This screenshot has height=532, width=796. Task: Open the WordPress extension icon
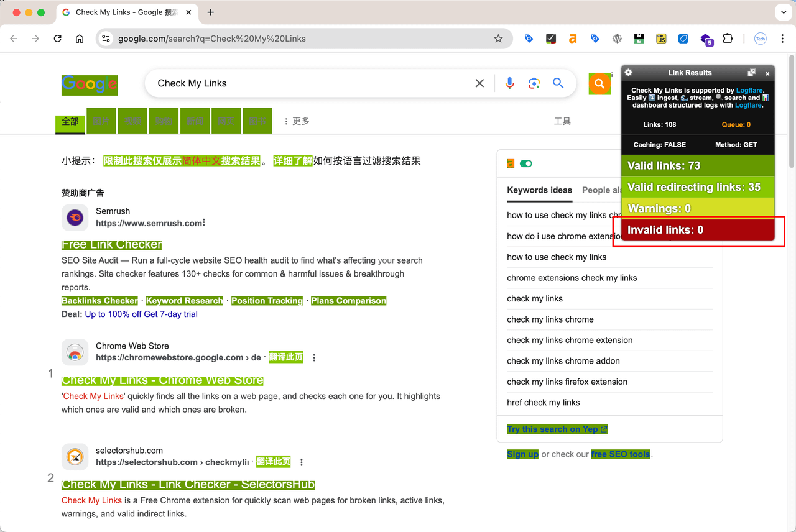pyautogui.click(x=617, y=39)
